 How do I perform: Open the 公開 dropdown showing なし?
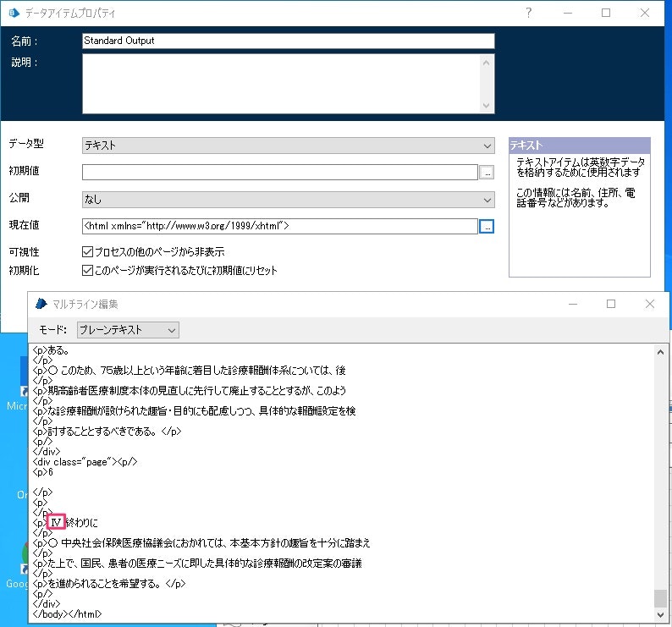[288, 200]
